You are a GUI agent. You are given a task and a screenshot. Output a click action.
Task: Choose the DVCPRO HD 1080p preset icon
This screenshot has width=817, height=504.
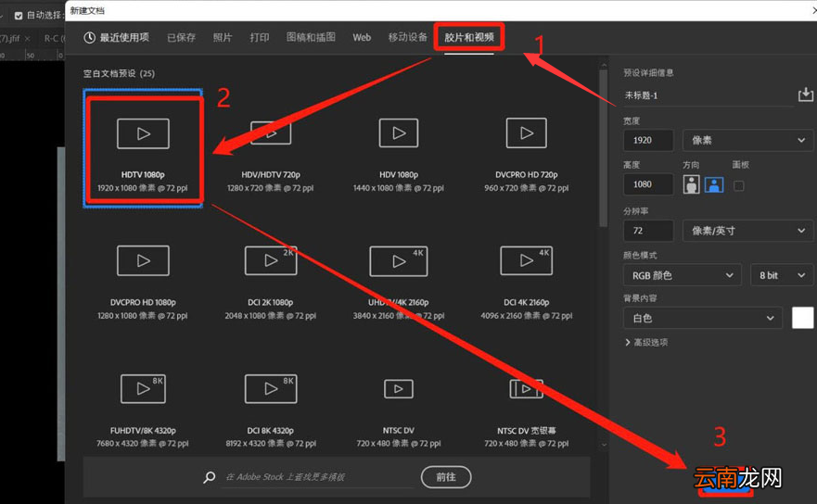click(144, 261)
